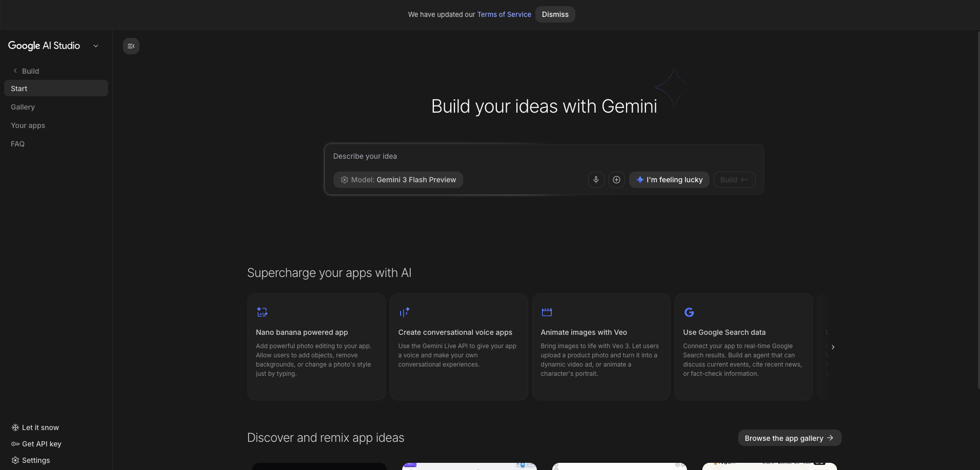This screenshot has height=470, width=980.
Task: Click the voice apps waveform icon
Action: point(405,312)
